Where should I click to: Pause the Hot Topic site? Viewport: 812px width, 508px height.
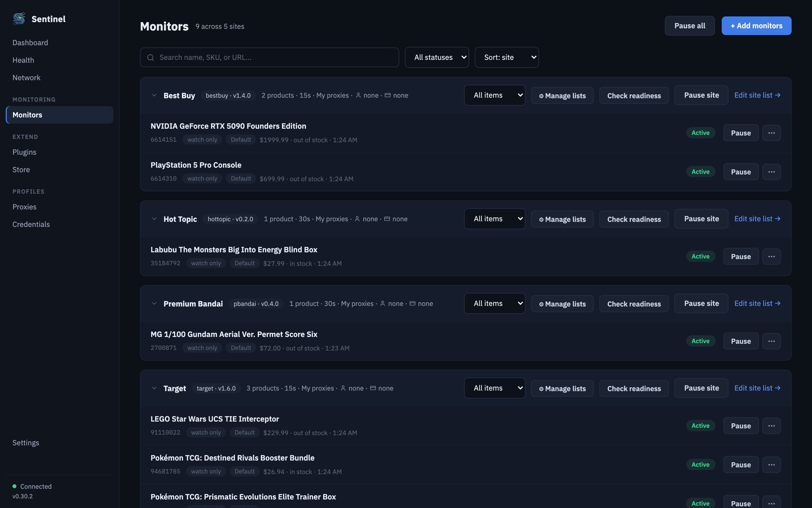click(x=701, y=219)
